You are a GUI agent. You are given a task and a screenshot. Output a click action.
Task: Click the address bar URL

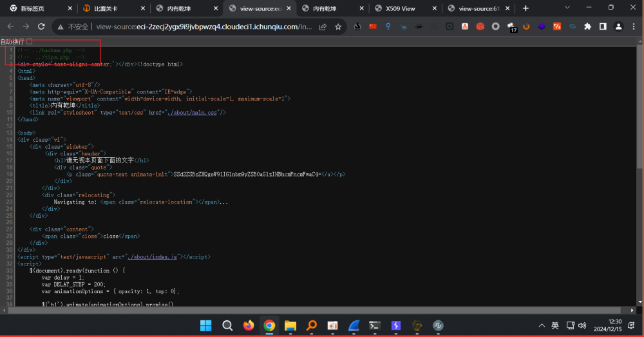[x=204, y=26]
